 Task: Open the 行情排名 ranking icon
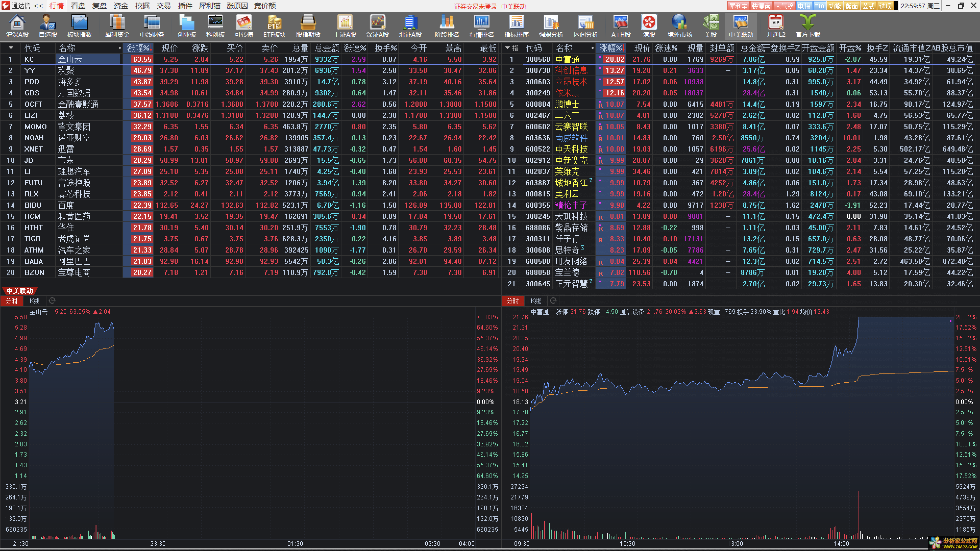(x=481, y=26)
